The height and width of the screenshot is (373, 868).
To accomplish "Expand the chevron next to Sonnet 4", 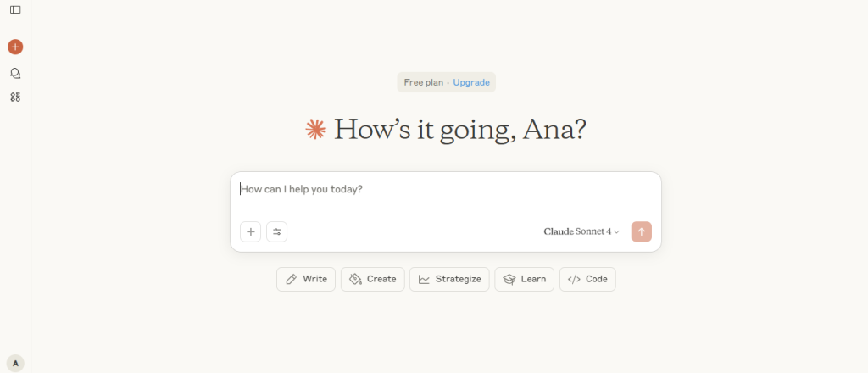I will click(616, 232).
